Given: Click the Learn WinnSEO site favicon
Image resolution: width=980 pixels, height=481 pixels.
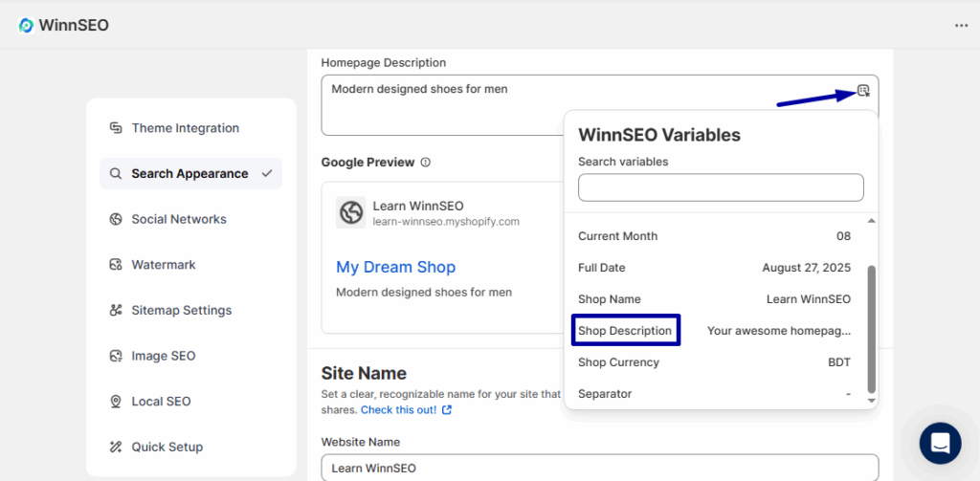Looking at the screenshot, I should pyautogui.click(x=350, y=212).
